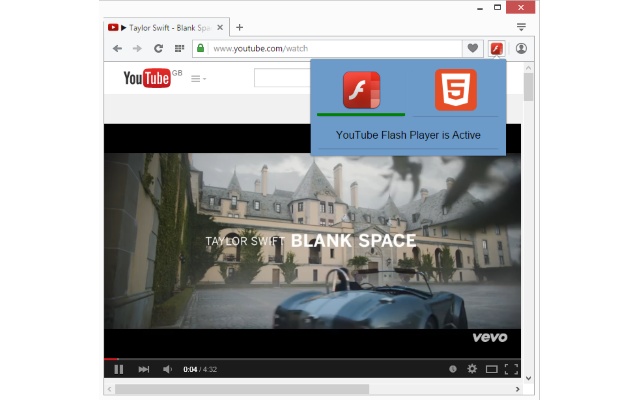Screen dimensions: 640x400
Task: Click the right arrow of horizontal scrollbar
Action: click(517, 389)
